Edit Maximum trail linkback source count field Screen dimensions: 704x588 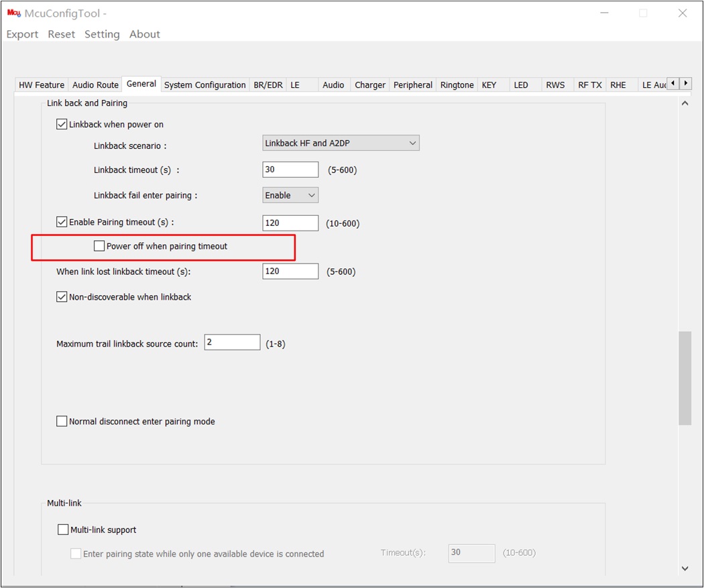(x=232, y=342)
